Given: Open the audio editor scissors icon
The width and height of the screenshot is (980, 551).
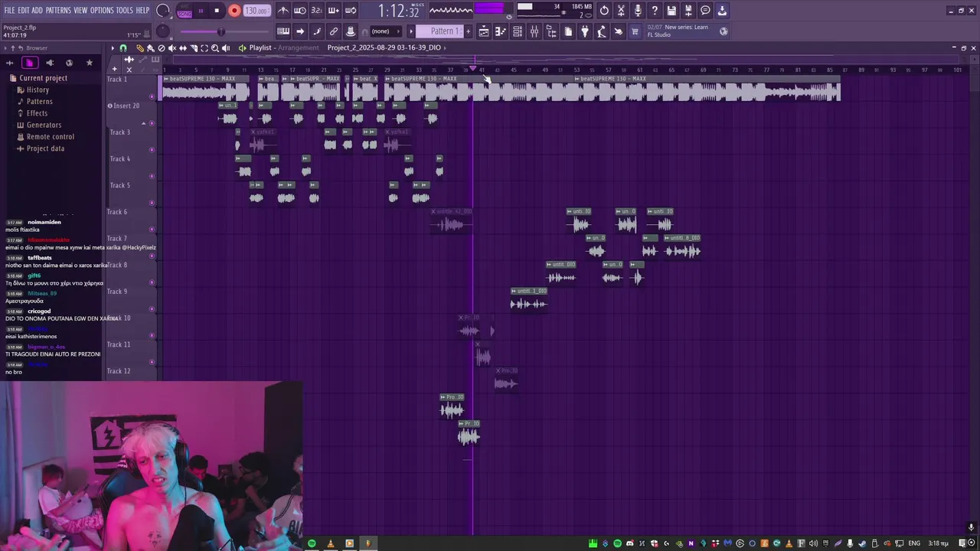Looking at the screenshot, I should (x=621, y=11).
